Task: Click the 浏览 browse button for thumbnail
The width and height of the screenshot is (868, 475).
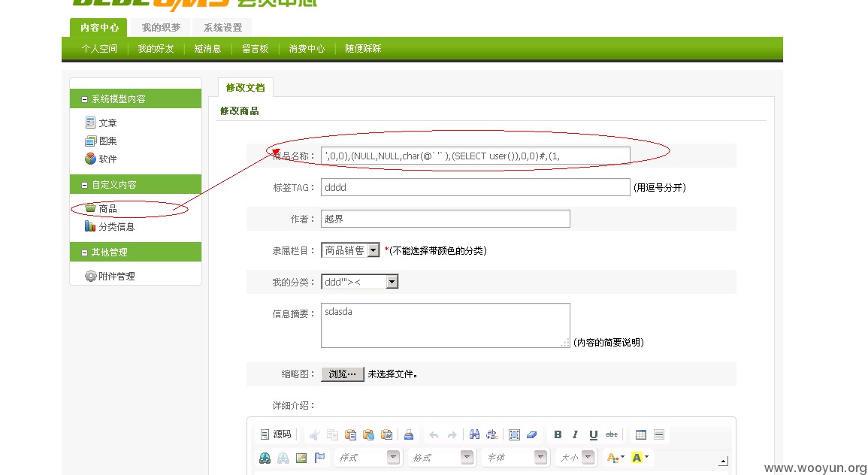Action: pos(342,374)
